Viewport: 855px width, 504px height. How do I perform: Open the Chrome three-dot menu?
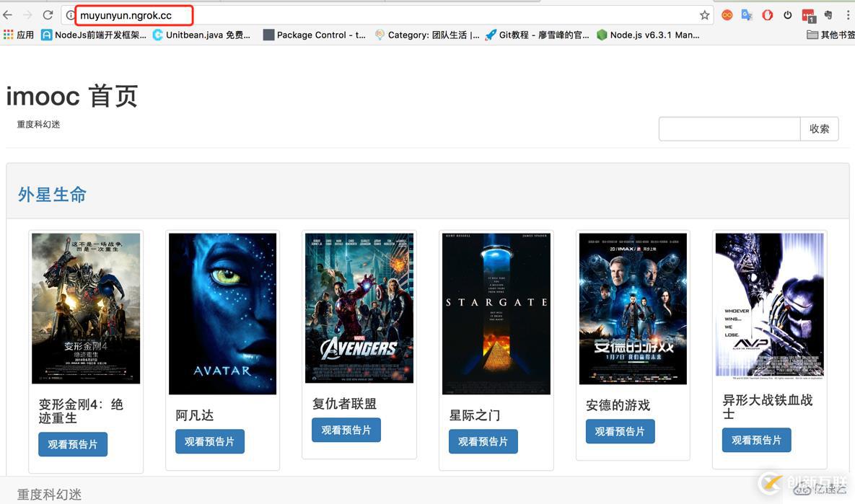pyautogui.click(x=849, y=14)
